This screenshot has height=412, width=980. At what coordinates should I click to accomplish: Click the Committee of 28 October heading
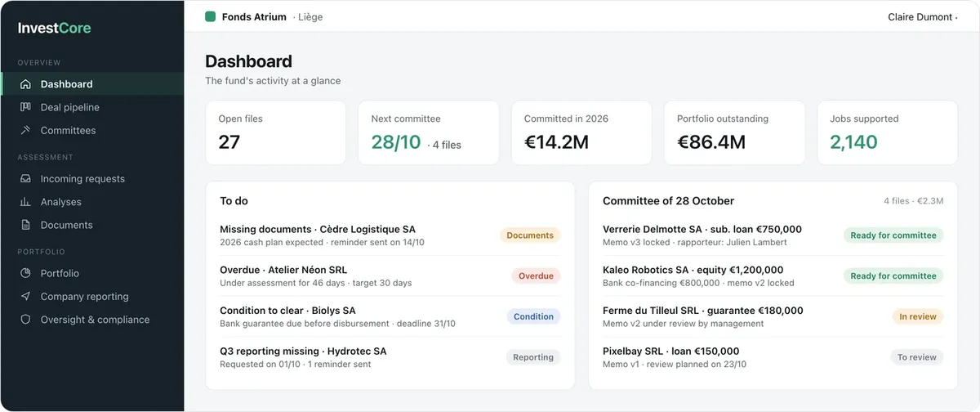point(668,201)
